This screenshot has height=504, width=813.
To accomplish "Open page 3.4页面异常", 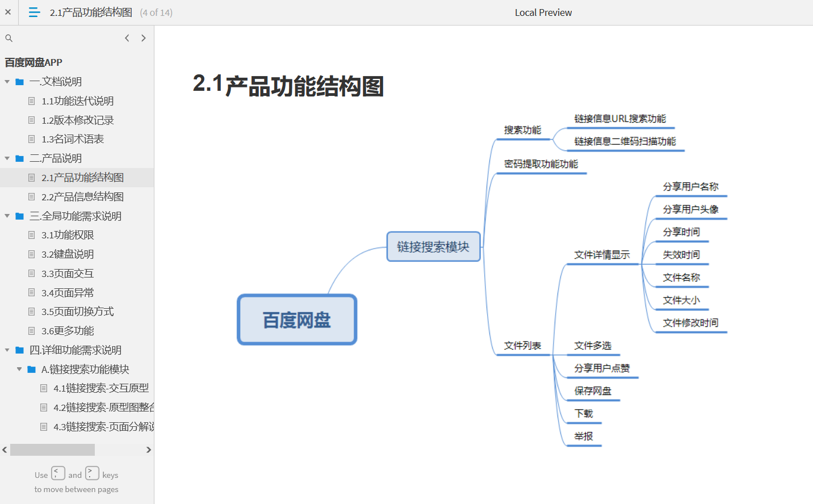I will point(68,293).
